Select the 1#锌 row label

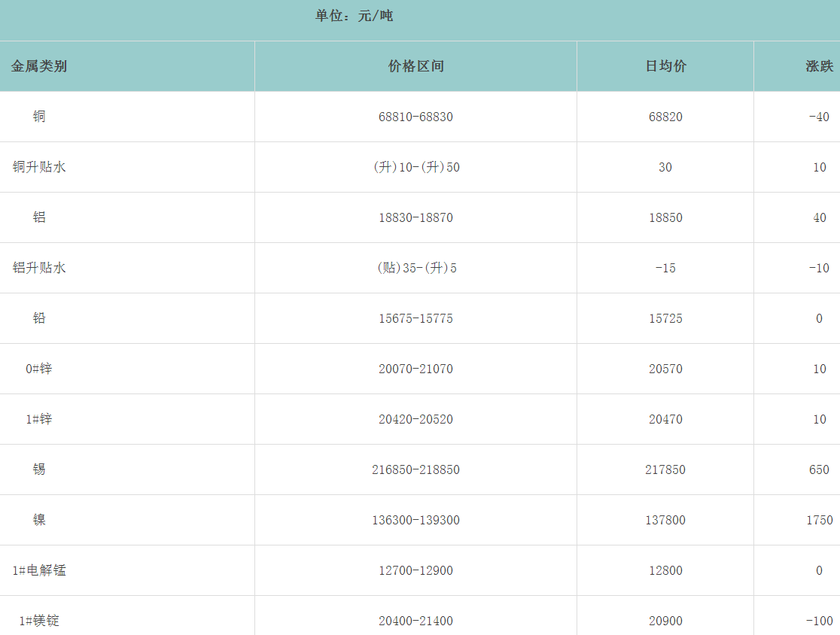tap(39, 419)
